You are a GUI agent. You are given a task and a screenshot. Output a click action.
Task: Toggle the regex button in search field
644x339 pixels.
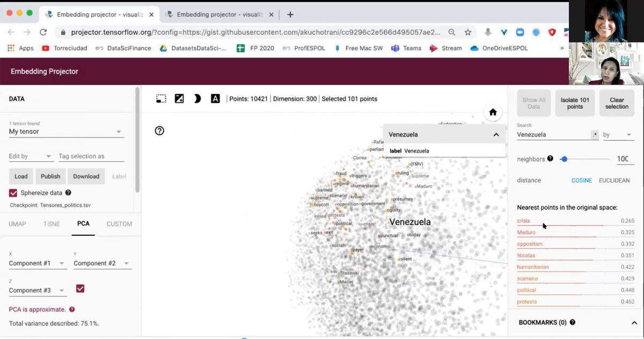coord(595,135)
